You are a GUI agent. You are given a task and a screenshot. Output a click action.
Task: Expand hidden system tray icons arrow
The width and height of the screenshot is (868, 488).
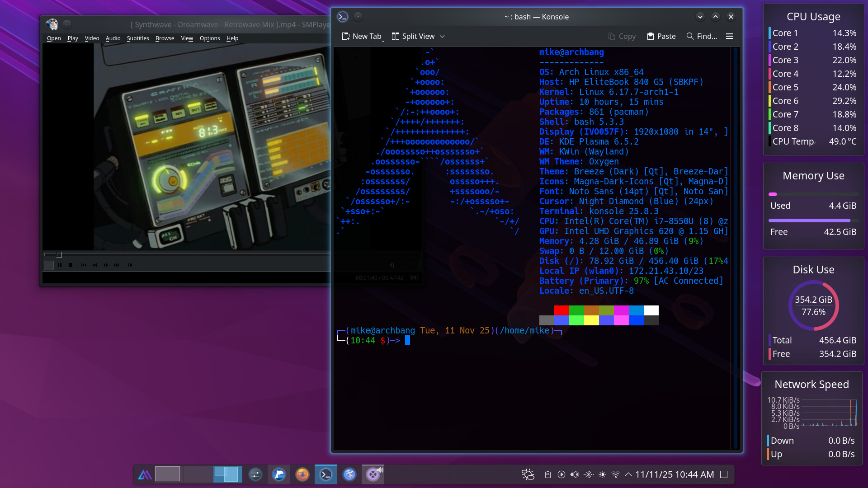628,474
